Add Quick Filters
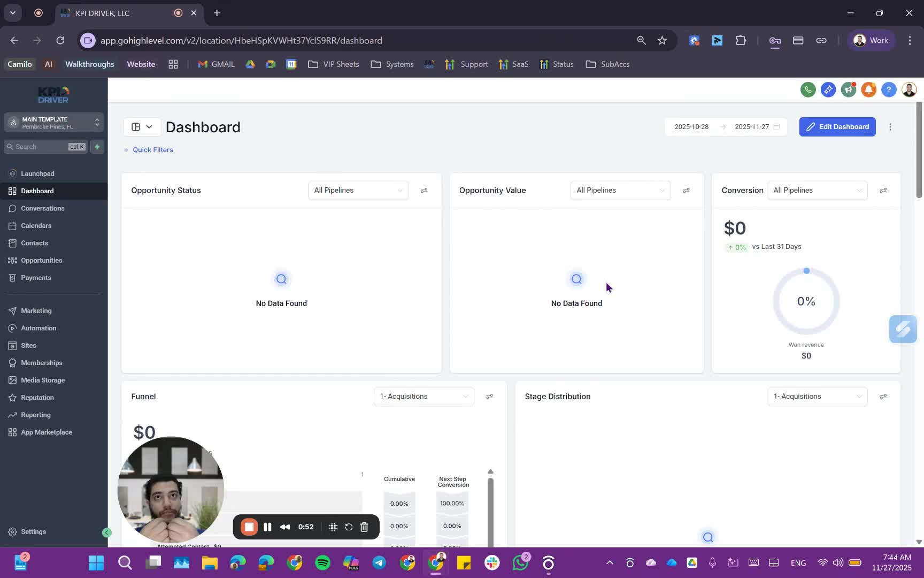The image size is (924, 578). tap(148, 150)
